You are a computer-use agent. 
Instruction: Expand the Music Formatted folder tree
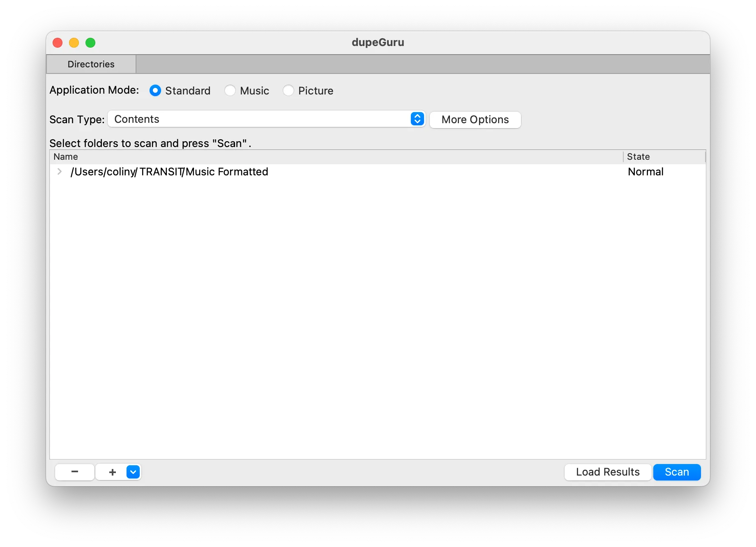tap(60, 172)
